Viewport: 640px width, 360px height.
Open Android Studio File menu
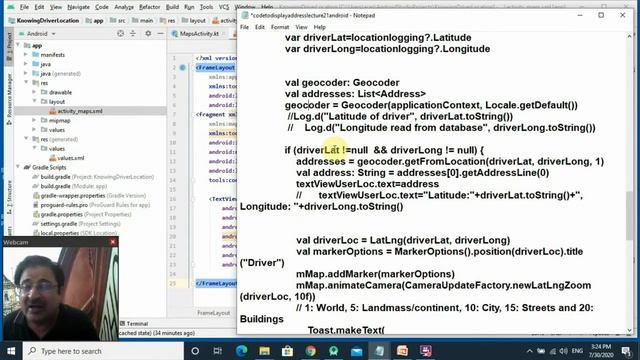click(24, 7)
